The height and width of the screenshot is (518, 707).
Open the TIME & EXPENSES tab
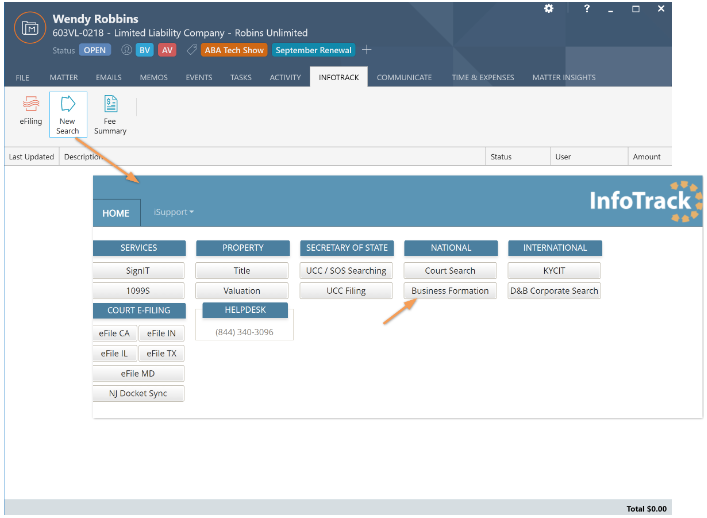point(483,78)
